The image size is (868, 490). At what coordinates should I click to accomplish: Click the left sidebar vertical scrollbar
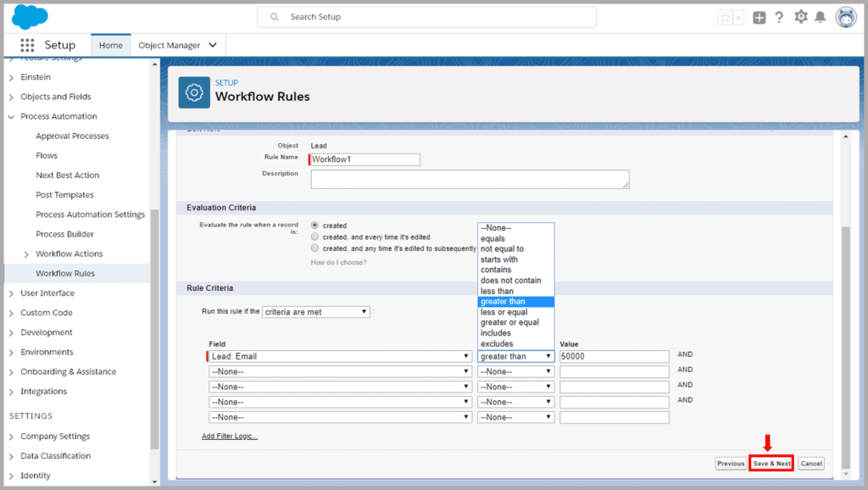[x=154, y=331]
